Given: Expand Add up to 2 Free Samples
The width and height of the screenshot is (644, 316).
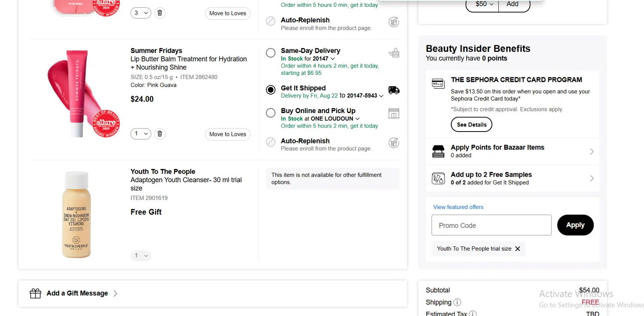Looking at the screenshot, I should click(x=512, y=178).
